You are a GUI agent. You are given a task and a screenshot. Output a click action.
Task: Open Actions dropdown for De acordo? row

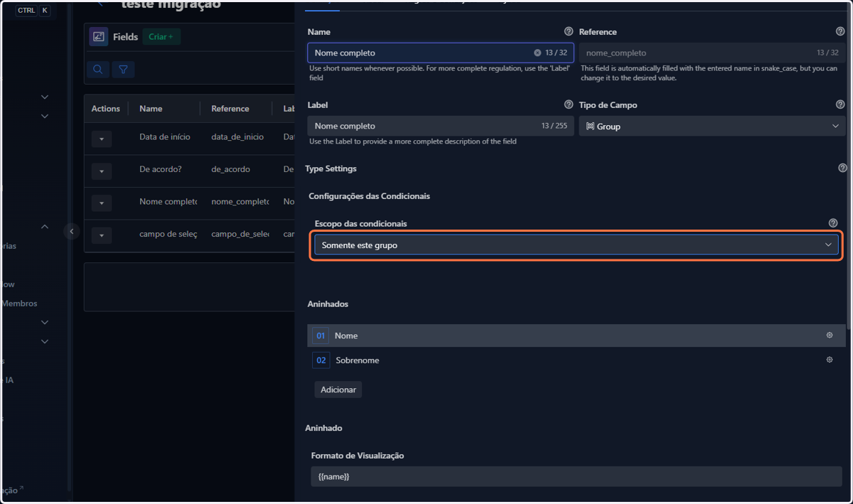pyautogui.click(x=102, y=171)
